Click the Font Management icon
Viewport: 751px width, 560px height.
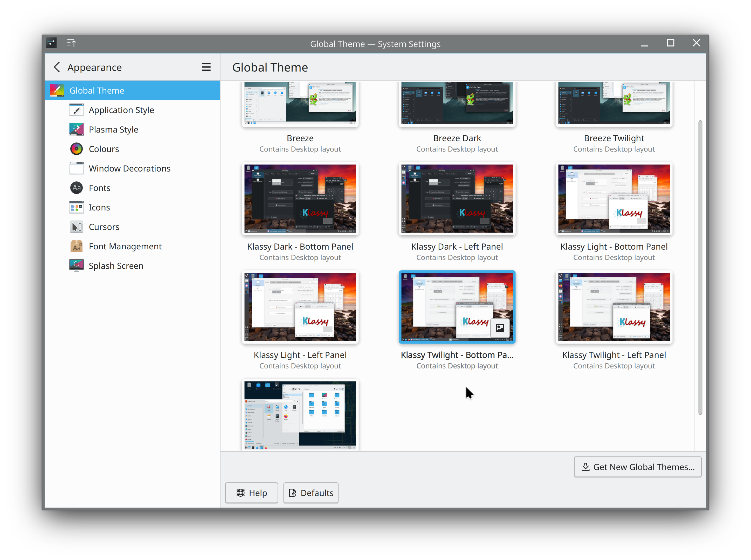click(76, 247)
